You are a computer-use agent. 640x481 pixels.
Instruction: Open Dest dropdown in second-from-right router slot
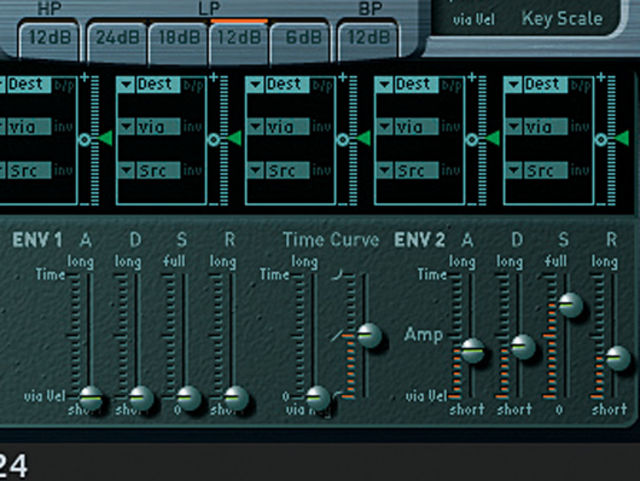407,85
